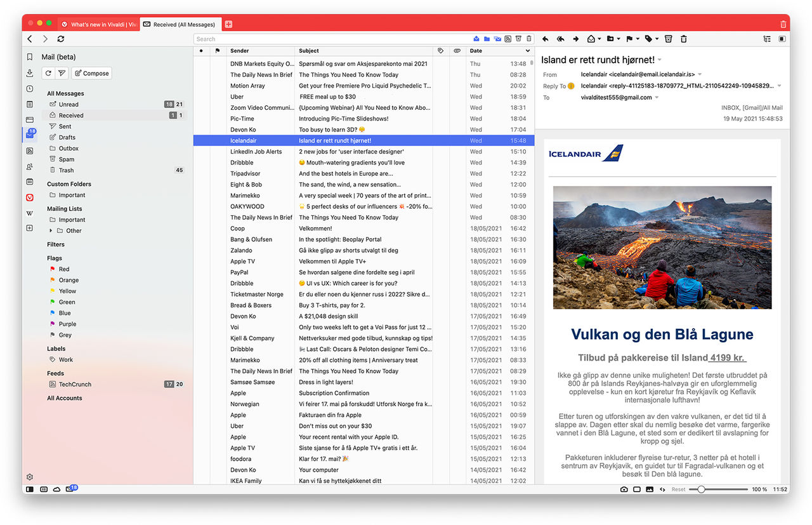Expand the Other mailing list folder
This screenshot has width=812, height=525.
(x=51, y=230)
